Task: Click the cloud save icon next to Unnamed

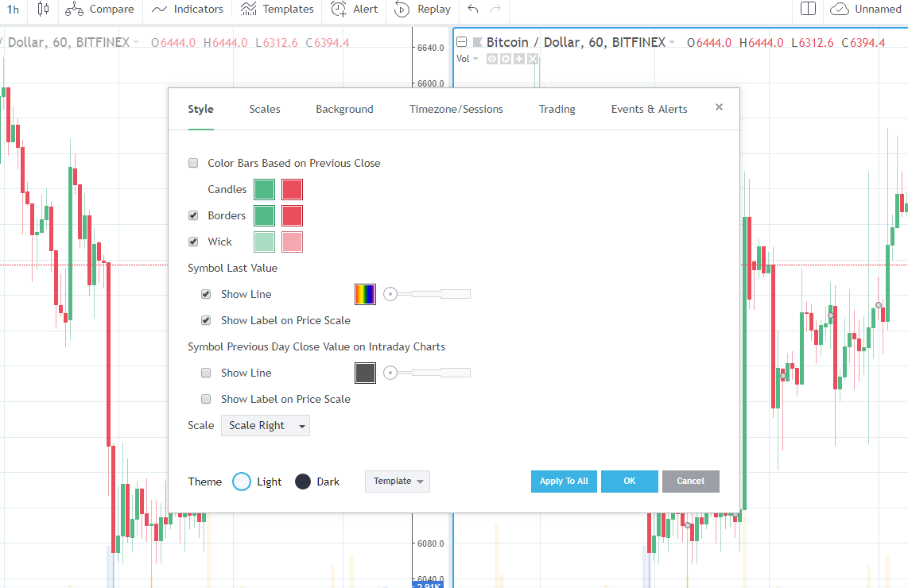Action: (840, 10)
